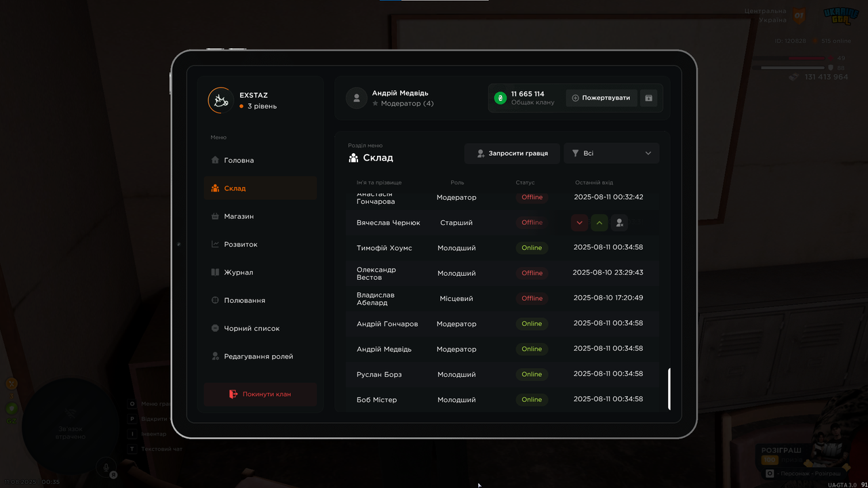Open the Чорний список menu item
868x488 pixels.
260,328
